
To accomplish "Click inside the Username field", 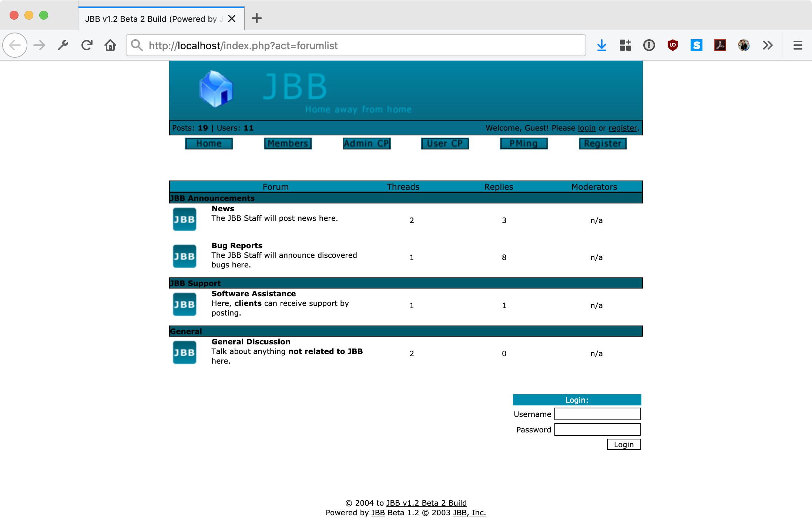I will point(597,414).
